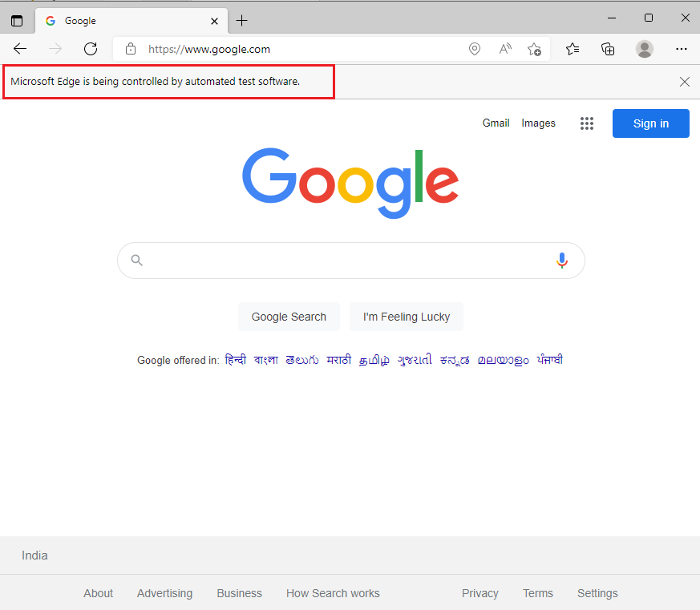Open How Search works link
This screenshot has height=610, width=700.
point(333,593)
